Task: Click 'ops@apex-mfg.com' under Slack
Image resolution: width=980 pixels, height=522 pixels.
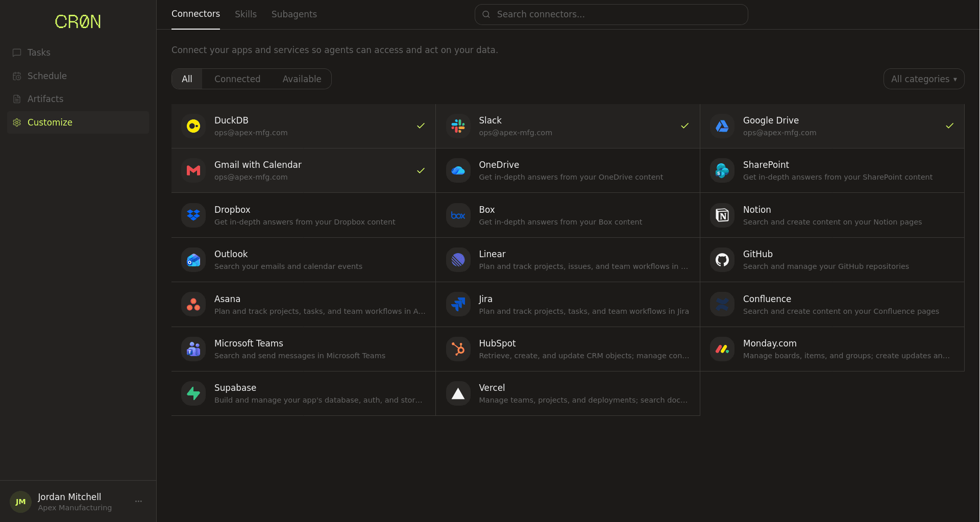Action: (516, 133)
